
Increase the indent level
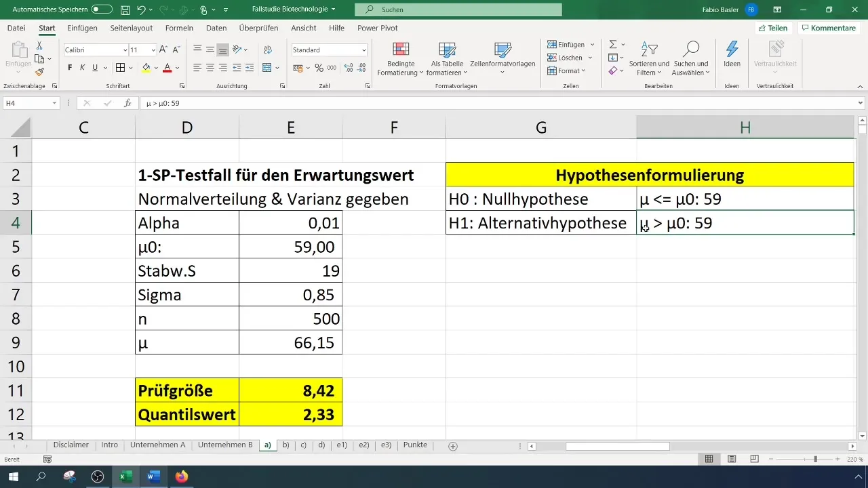(250, 68)
